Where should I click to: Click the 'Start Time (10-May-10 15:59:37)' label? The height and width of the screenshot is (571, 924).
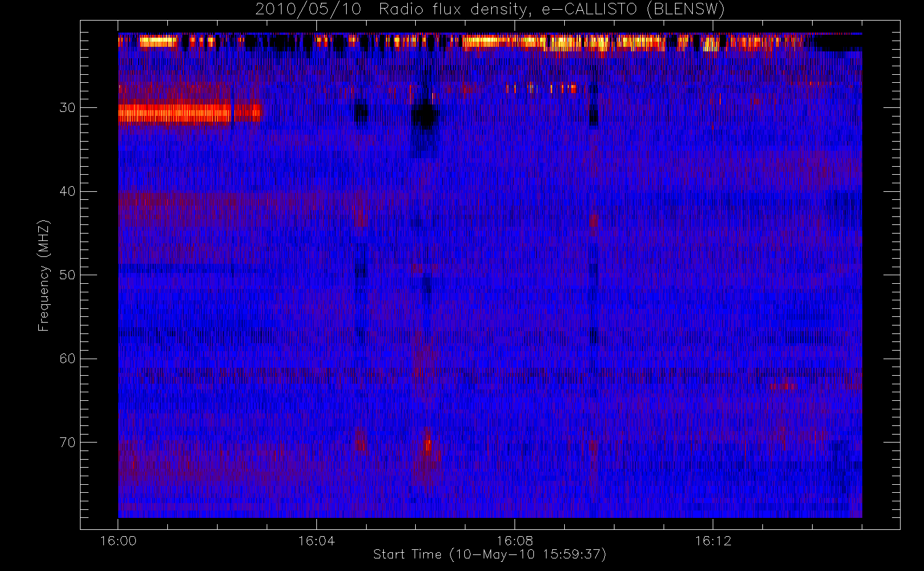[x=490, y=554]
